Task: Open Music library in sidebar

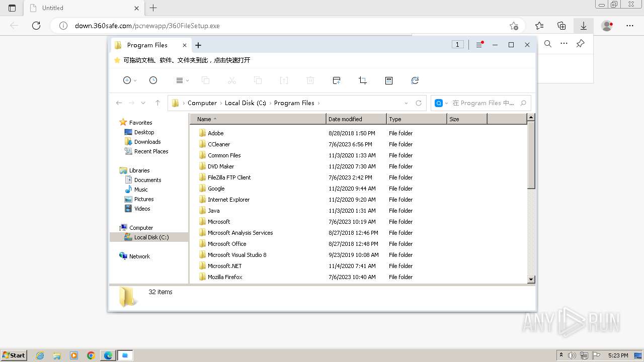Action: (x=141, y=190)
